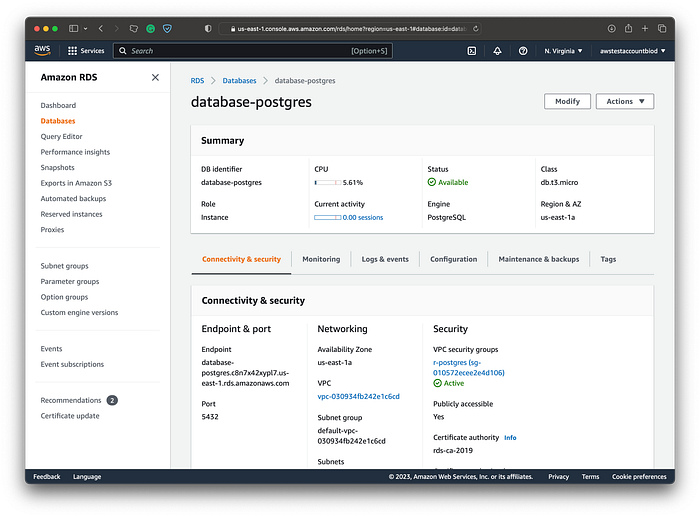Open Custom engine versions
The image size is (700, 517).
pos(79,313)
